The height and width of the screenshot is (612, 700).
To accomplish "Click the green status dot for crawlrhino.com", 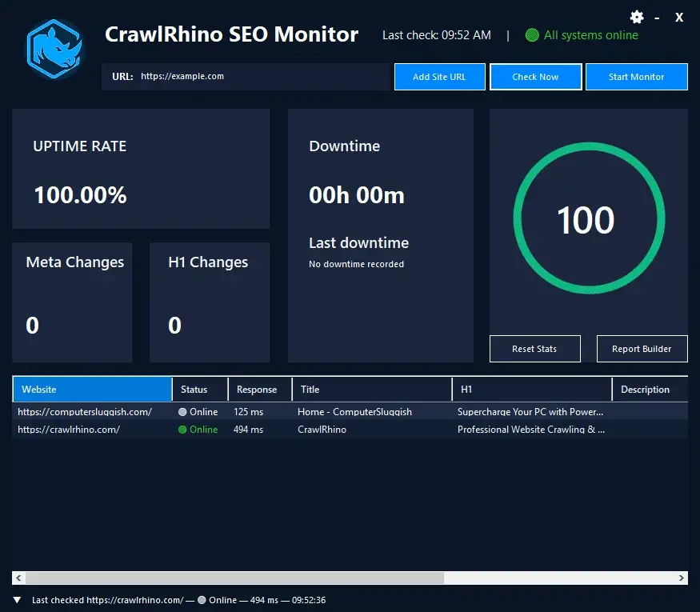I will [x=182, y=430].
